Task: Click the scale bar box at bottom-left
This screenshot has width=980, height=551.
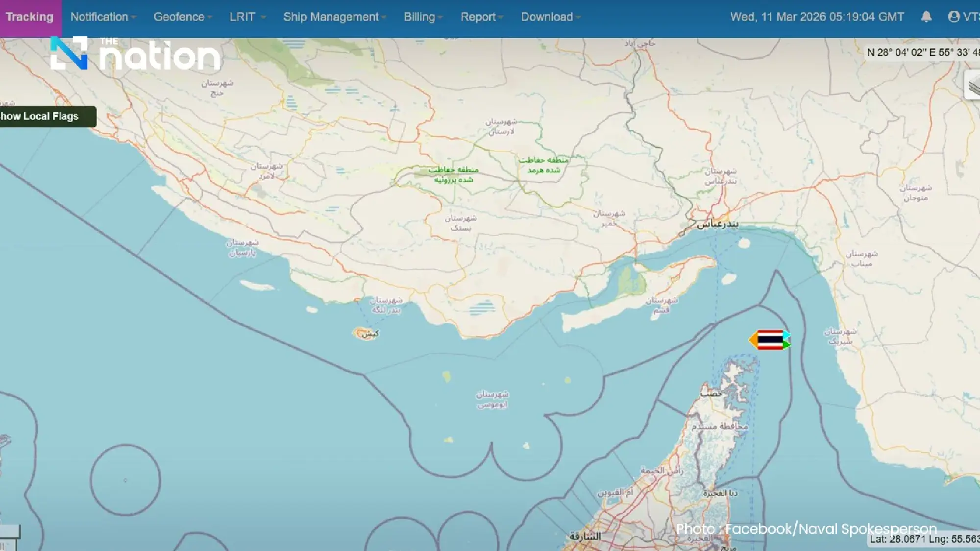Action: (10, 532)
